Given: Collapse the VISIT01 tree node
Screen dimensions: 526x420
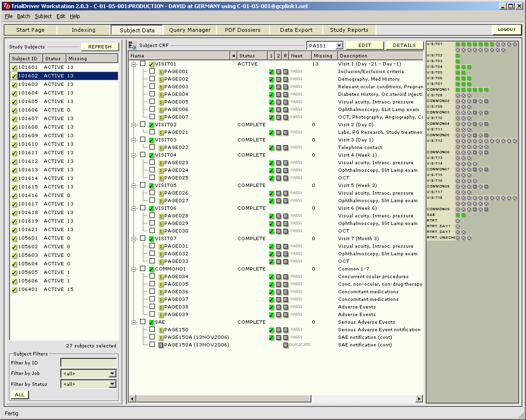Looking at the screenshot, I should (x=134, y=64).
